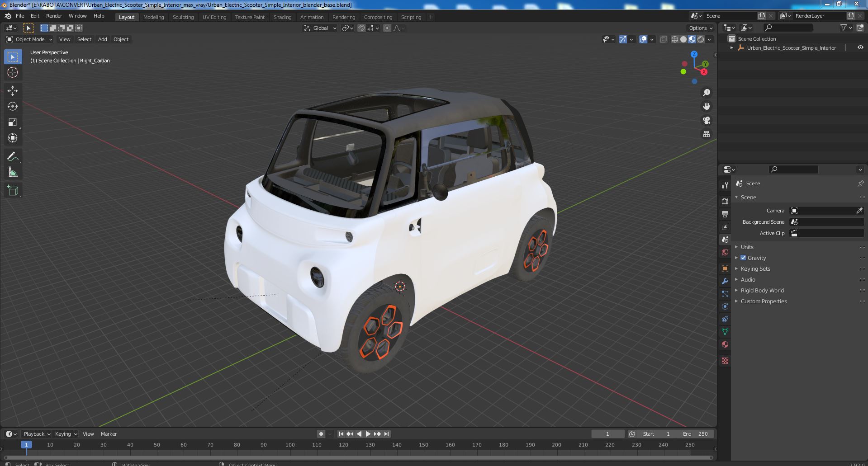The width and height of the screenshot is (868, 466).
Task: Expand the Audio panel
Action: pos(748,279)
